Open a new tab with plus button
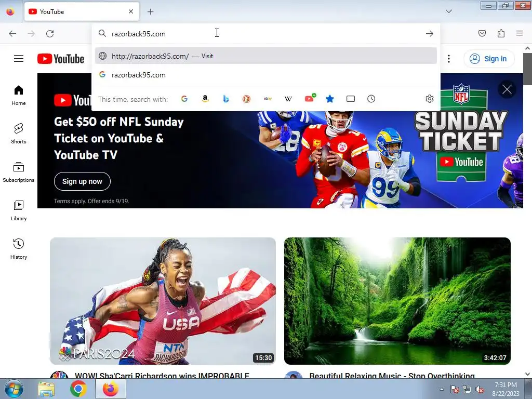This screenshot has height=399, width=532. point(150,11)
